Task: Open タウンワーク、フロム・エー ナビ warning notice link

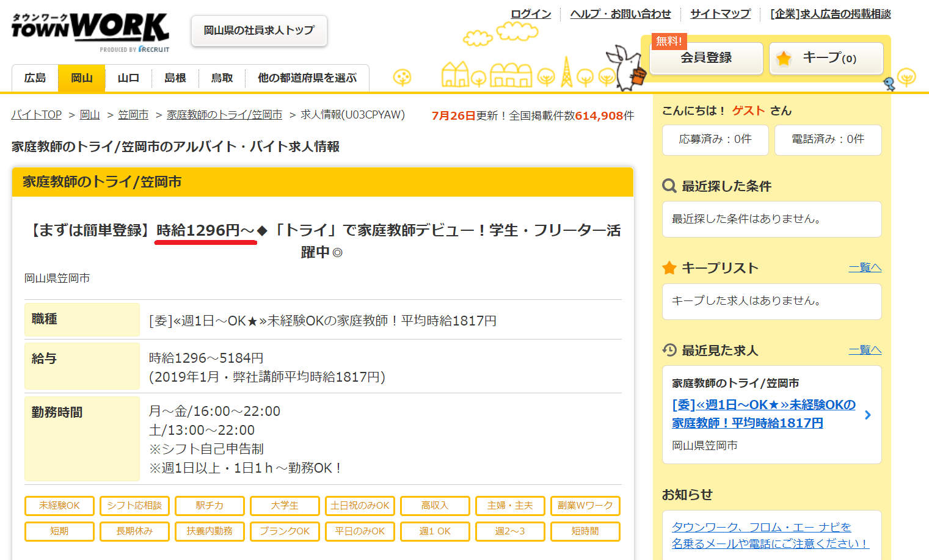Action: [770, 535]
